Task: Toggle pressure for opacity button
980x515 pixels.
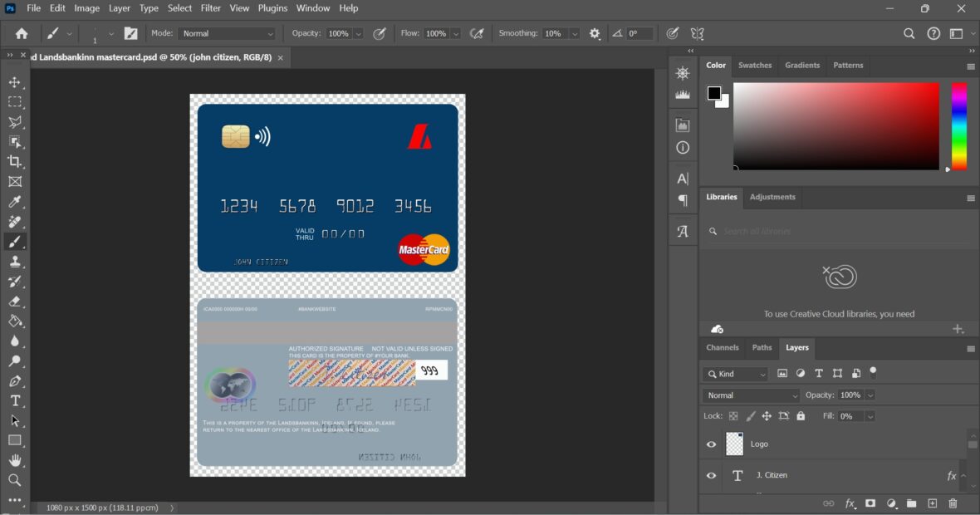Action: (x=380, y=34)
